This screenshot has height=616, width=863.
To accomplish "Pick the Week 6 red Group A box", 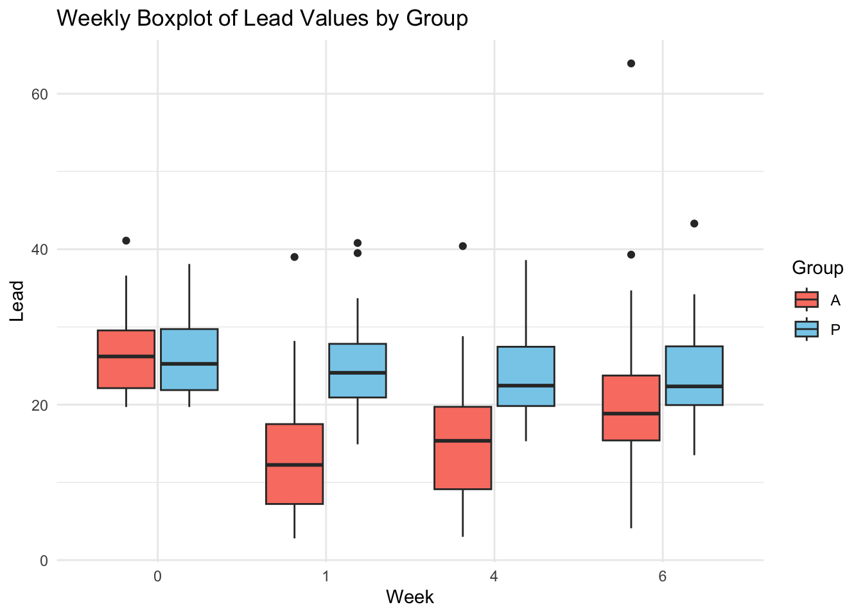I will 631,408.
